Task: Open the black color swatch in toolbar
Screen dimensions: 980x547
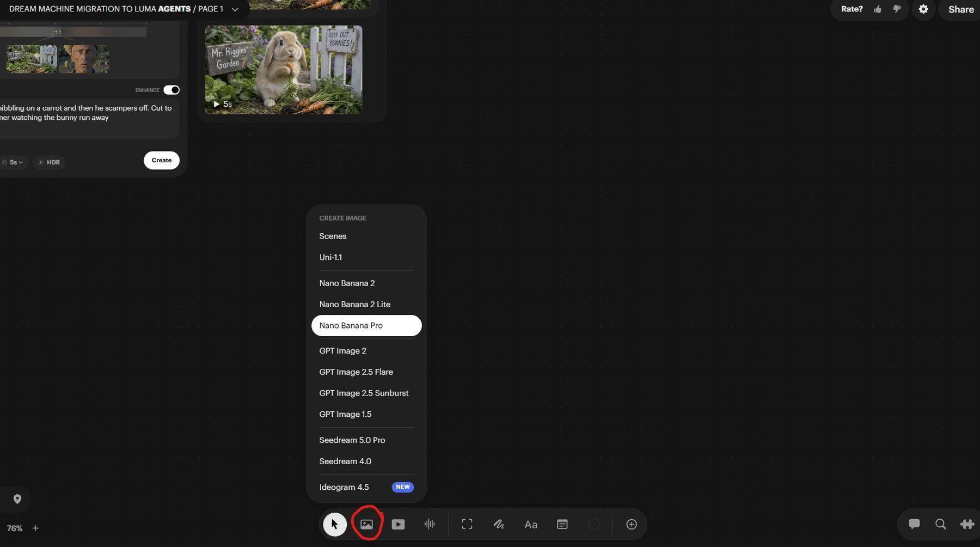Action: (594, 524)
